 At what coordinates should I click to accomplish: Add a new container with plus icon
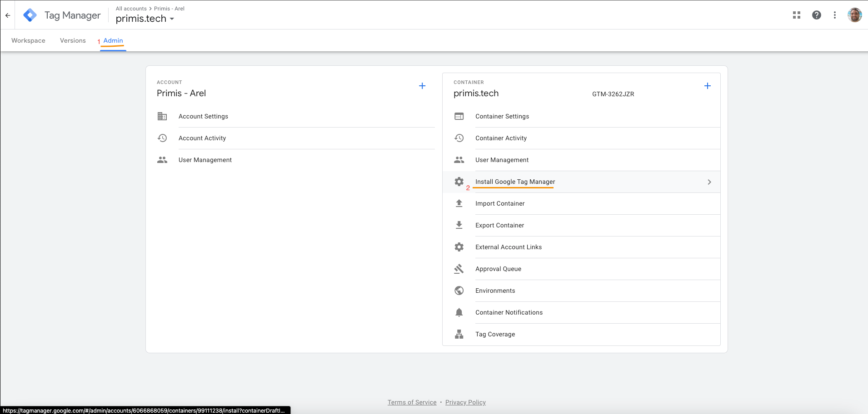pyautogui.click(x=708, y=86)
